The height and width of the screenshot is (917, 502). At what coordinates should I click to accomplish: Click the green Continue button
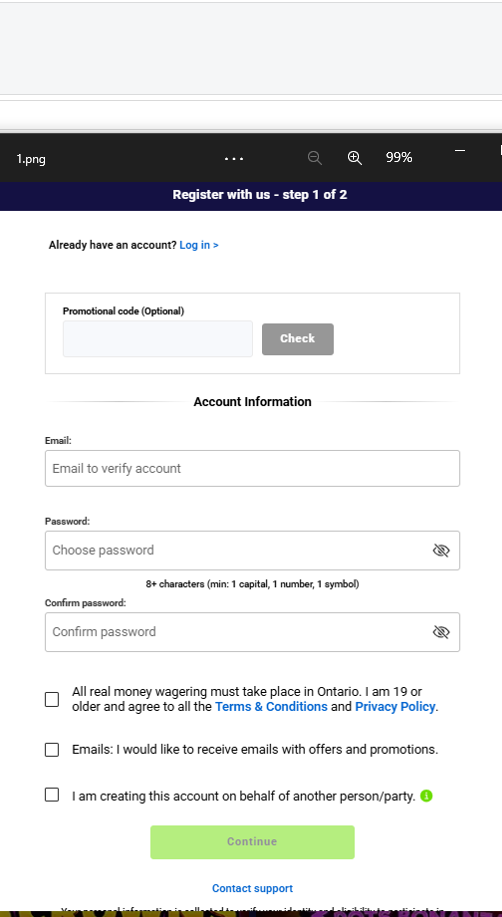click(x=252, y=842)
